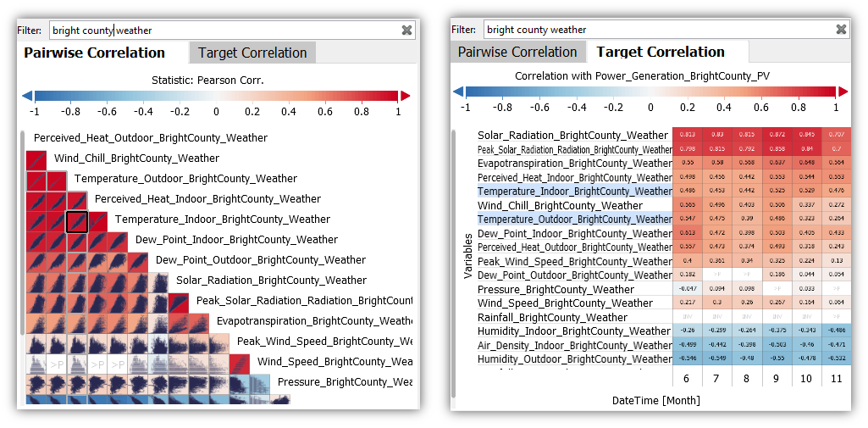
Task: Click red maximum arrow on Power Generation scale
Action: point(841,92)
